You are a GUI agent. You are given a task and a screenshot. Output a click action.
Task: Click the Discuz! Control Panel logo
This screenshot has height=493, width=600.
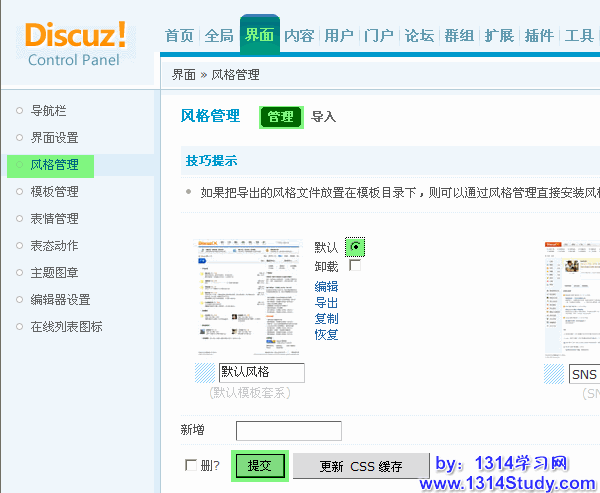pos(76,44)
